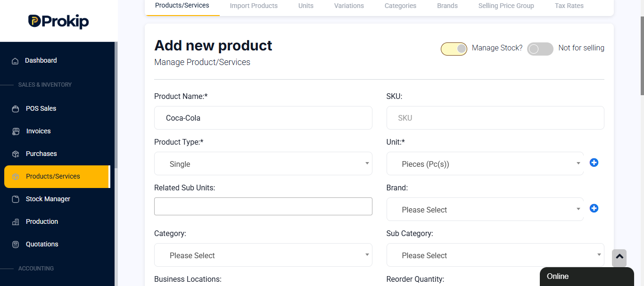The width and height of the screenshot is (644, 286).
Task: Toggle the Manage Stock switch
Action: click(454, 49)
